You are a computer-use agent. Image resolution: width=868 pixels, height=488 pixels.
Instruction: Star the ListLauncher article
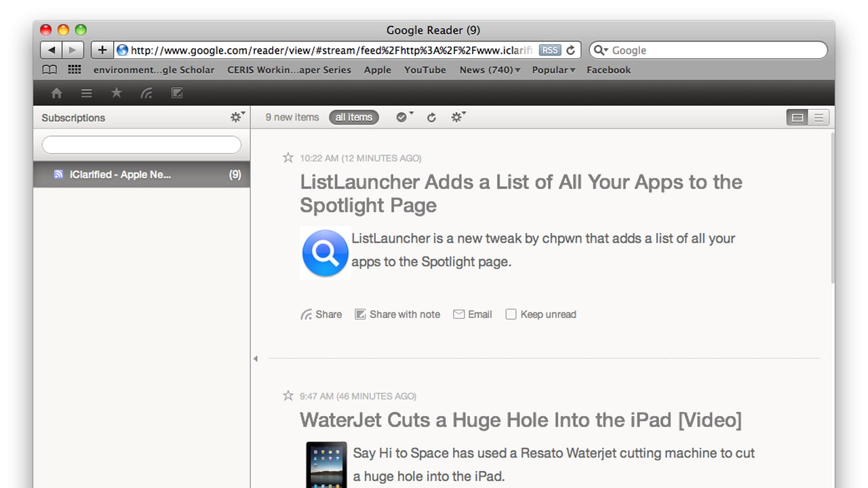288,157
